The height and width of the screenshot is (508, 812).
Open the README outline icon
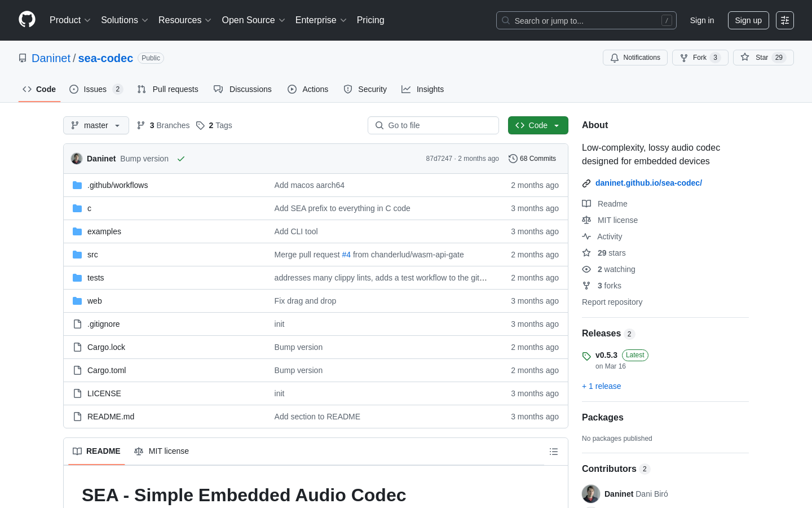pos(554,452)
